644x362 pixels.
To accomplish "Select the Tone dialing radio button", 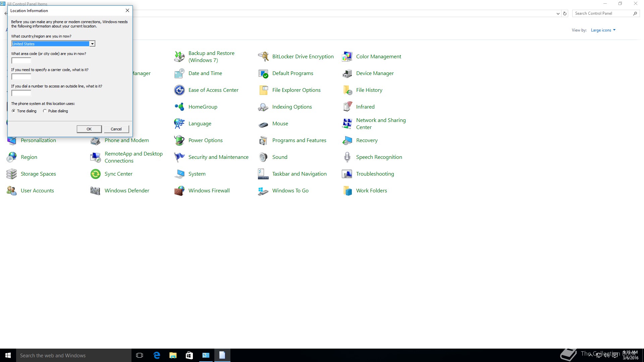I will [x=13, y=111].
